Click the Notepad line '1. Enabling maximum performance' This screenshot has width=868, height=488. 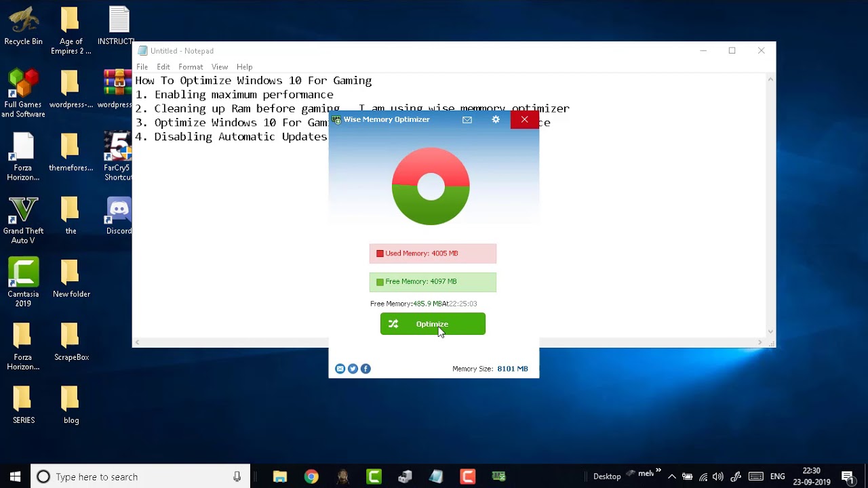click(x=234, y=95)
